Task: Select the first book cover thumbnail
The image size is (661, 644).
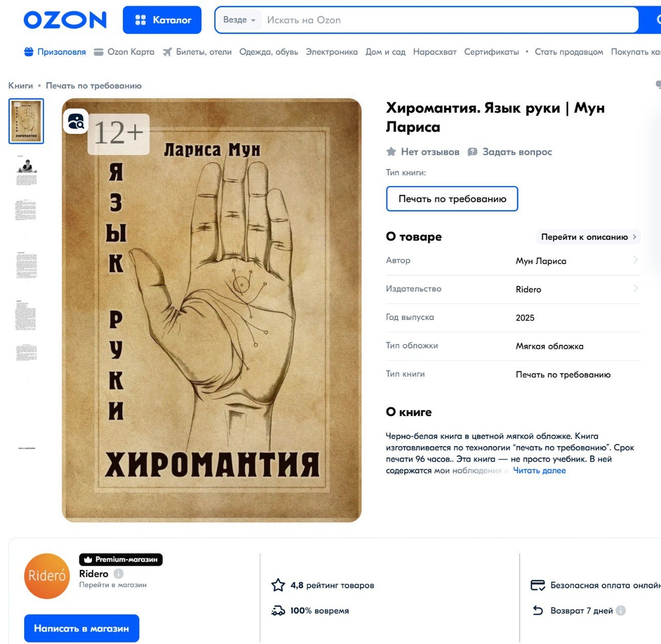Action: coord(26,121)
